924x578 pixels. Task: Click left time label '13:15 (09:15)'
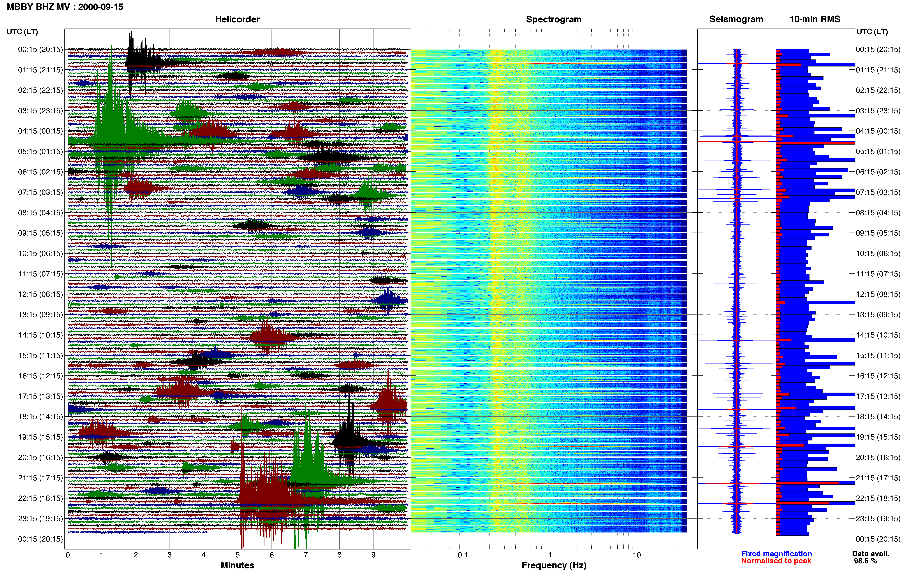(x=41, y=315)
